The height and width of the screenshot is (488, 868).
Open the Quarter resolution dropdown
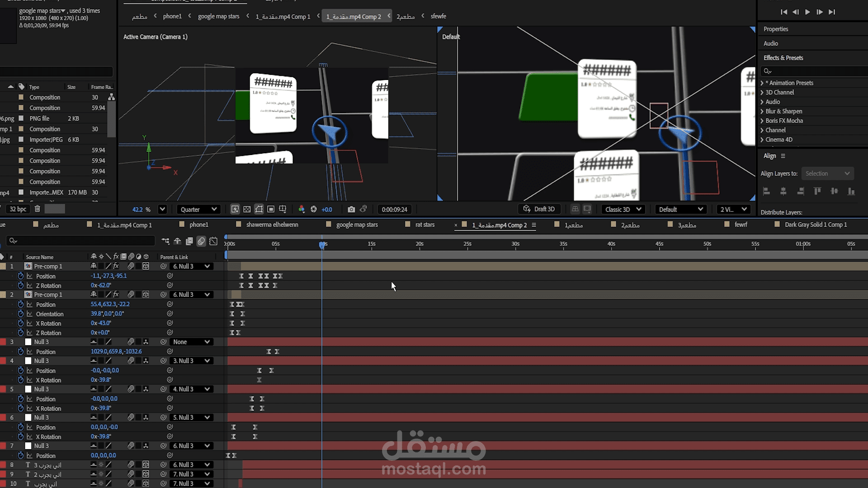(198, 209)
